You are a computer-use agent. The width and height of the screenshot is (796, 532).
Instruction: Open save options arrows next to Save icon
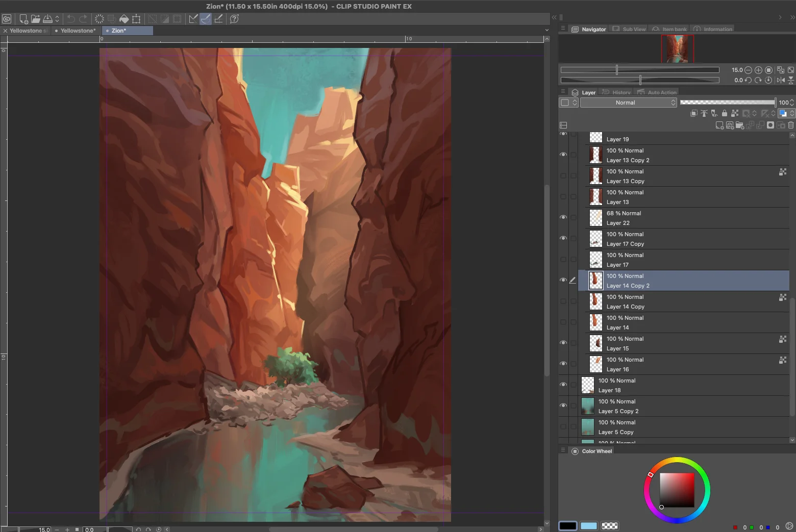point(57,19)
